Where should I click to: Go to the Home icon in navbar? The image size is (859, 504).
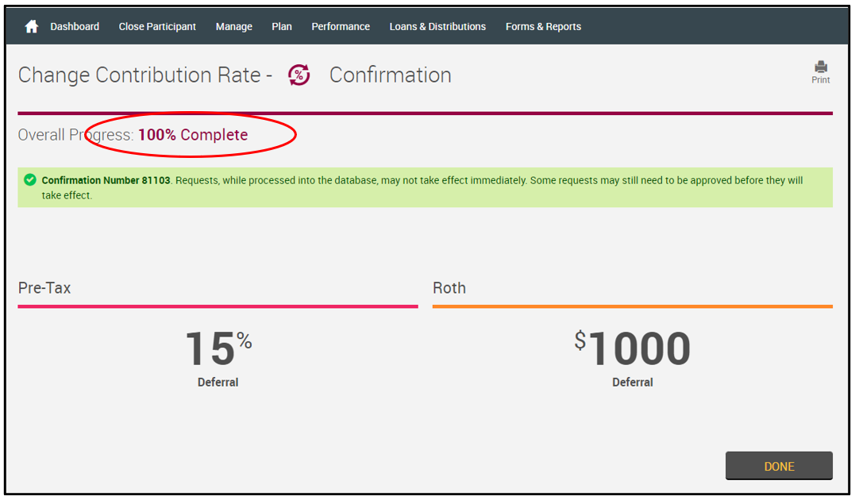[x=32, y=27]
